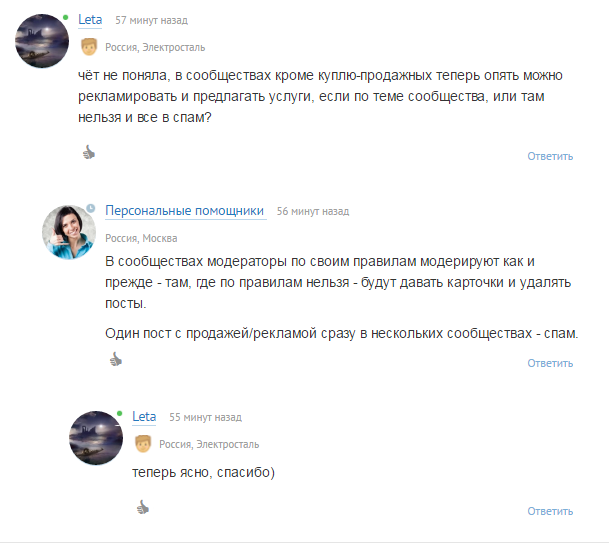Click location text 'Россия, Москва'
This screenshot has width=614, height=545.
point(141,238)
